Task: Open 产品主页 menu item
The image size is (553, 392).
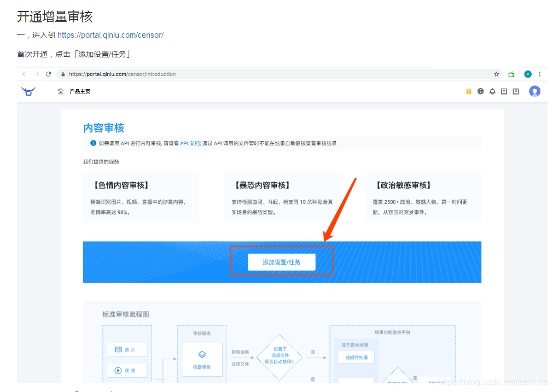Action: 80,91
